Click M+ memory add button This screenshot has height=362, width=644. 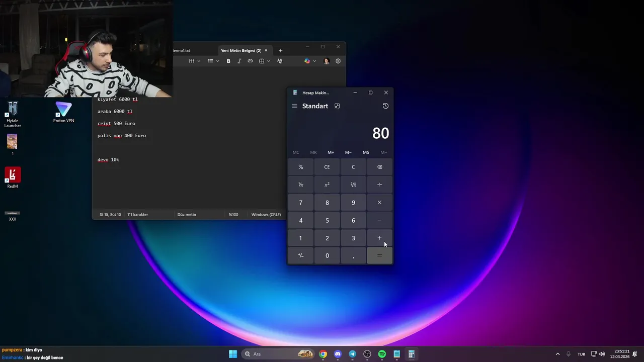331,152
